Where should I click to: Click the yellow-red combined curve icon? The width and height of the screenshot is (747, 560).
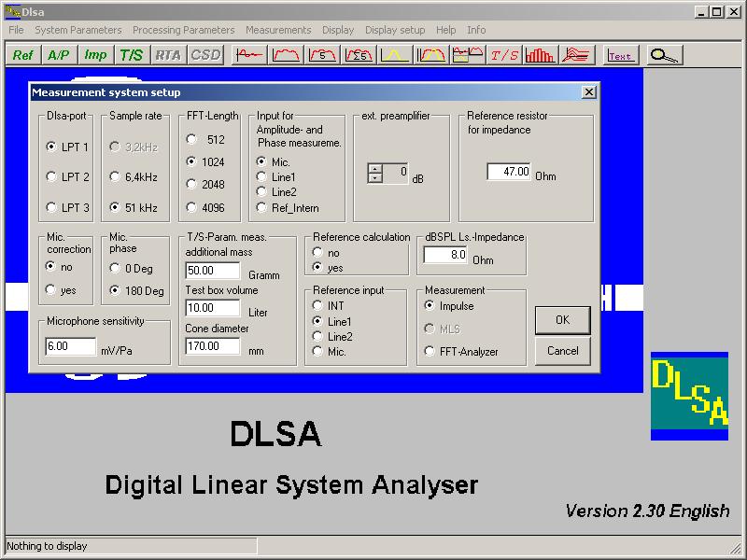[431, 55]
